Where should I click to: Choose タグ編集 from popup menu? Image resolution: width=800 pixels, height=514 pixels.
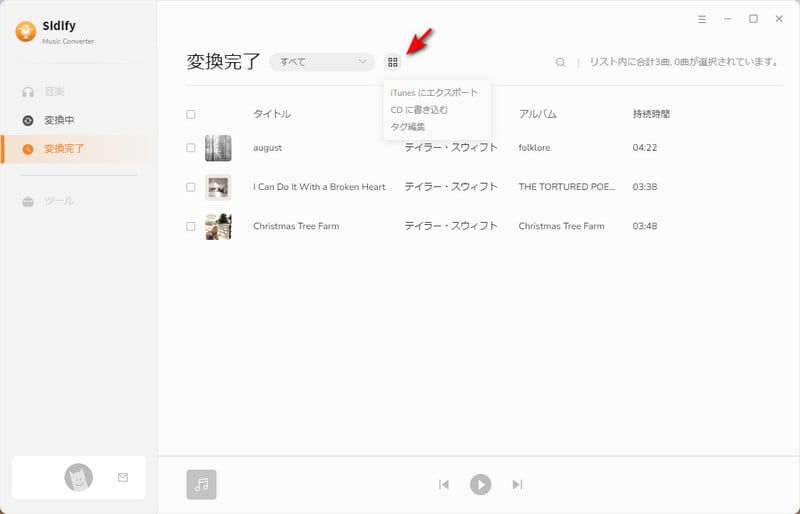click(x=408, y=127)
